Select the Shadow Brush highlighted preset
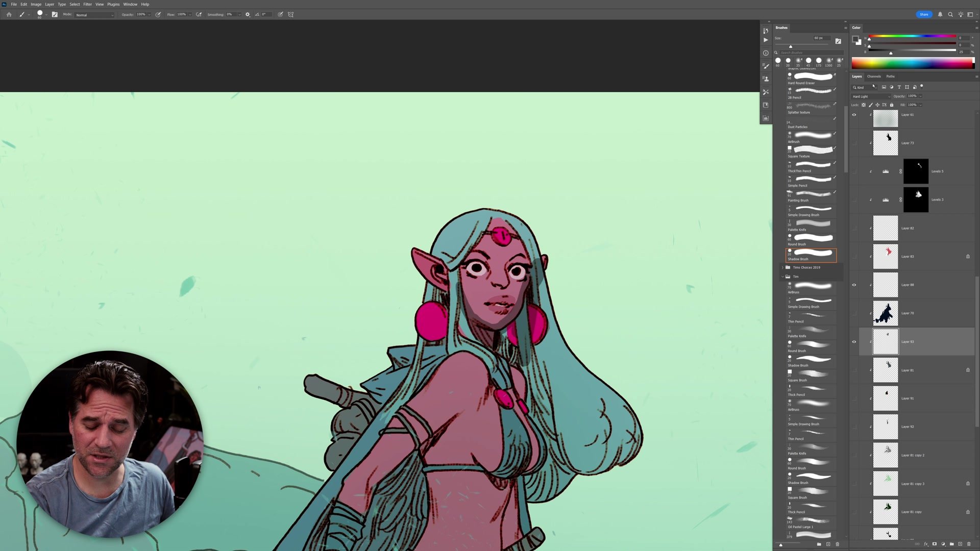Screen dimensions: 980x551 [x=811, y=255]
